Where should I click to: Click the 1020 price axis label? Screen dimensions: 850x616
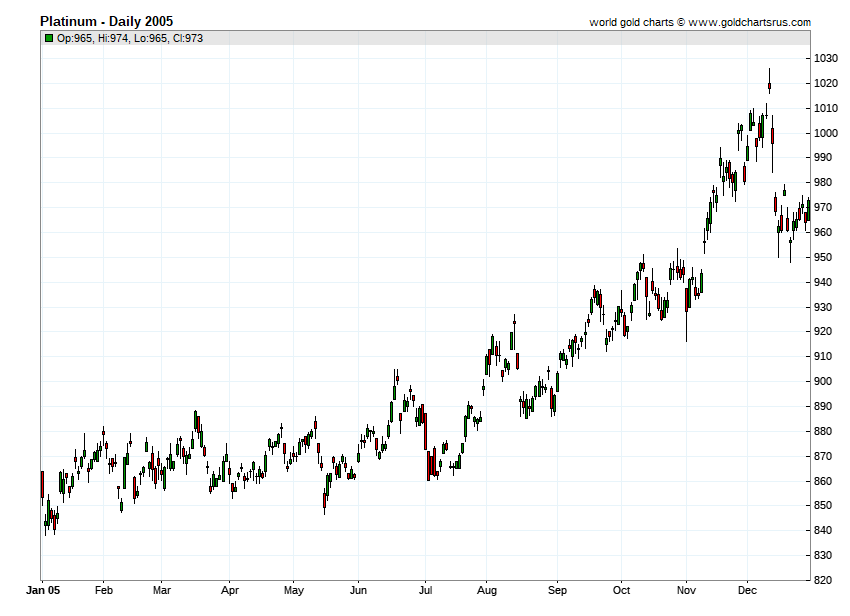click(826, 84)
